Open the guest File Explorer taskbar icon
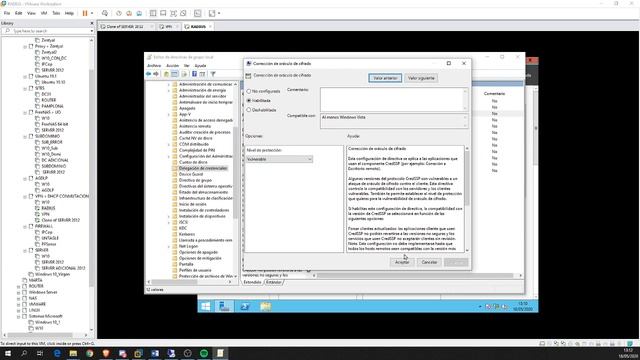 point(265,307)
